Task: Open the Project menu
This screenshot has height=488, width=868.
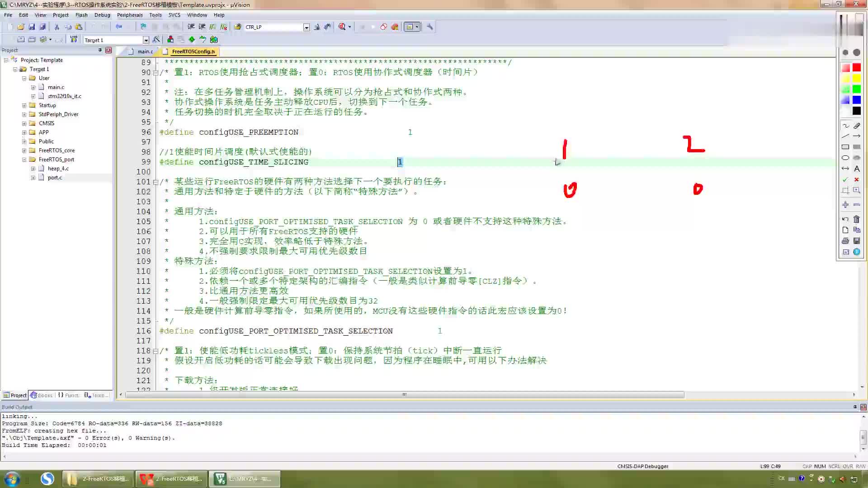Action: [x=61, y=15]
